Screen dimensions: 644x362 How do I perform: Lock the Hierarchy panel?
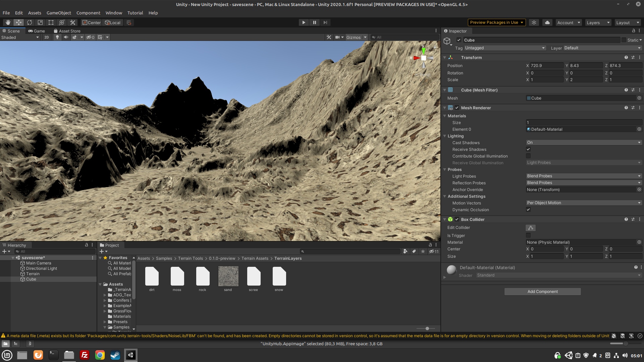(x=87, y=245)
